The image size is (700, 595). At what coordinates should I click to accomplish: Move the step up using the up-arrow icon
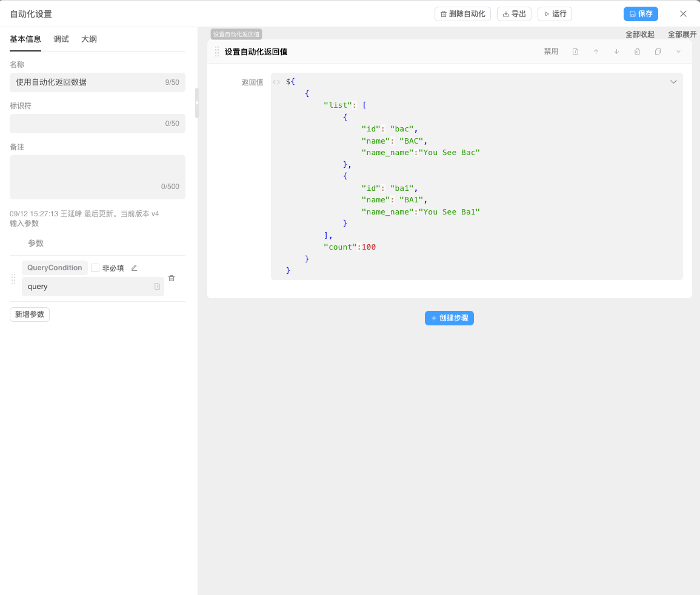pos(596,52)
